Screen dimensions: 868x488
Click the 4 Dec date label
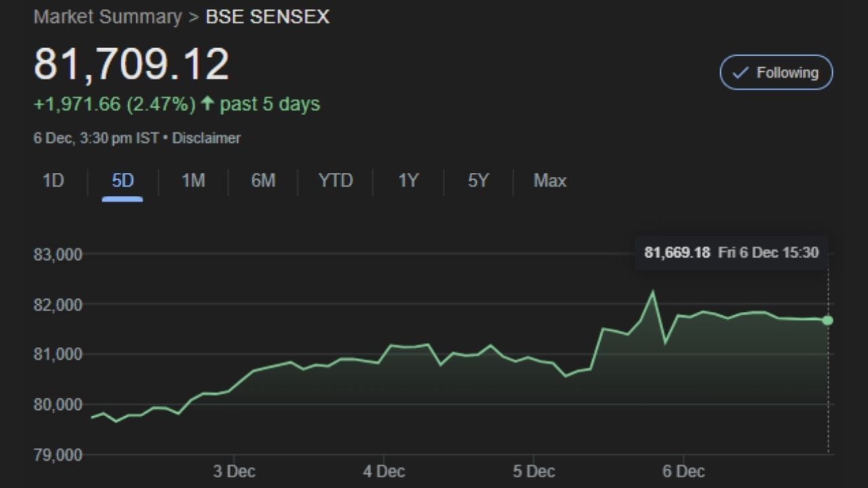[x=384, y=471]
